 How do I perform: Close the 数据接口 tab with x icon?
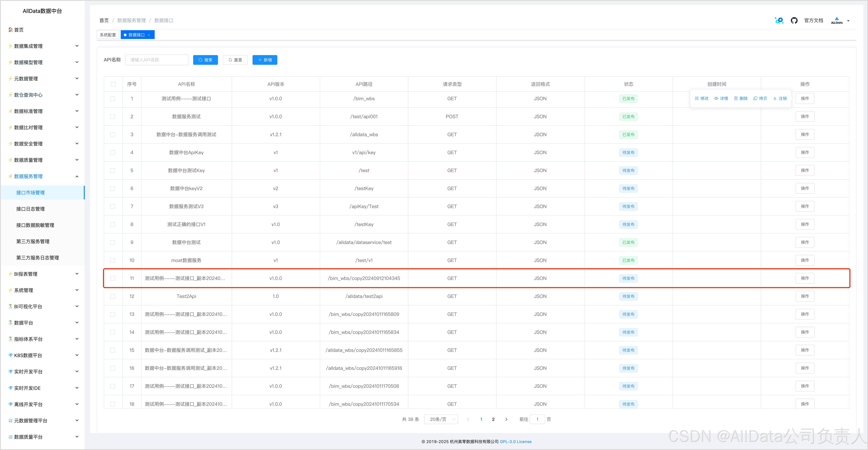click(149, 35)
